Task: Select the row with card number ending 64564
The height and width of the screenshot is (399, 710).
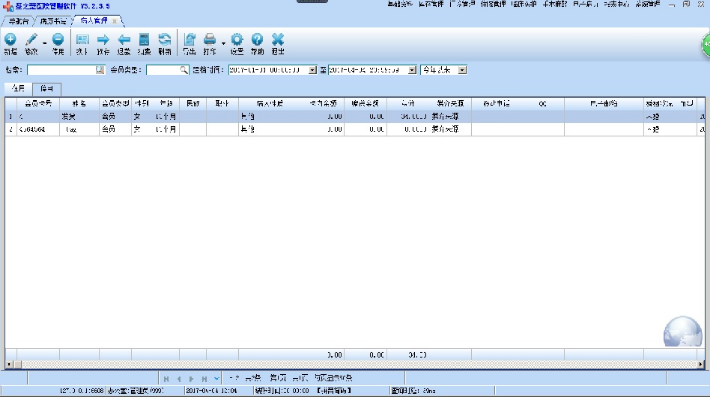Action: (x=355, y=129)
